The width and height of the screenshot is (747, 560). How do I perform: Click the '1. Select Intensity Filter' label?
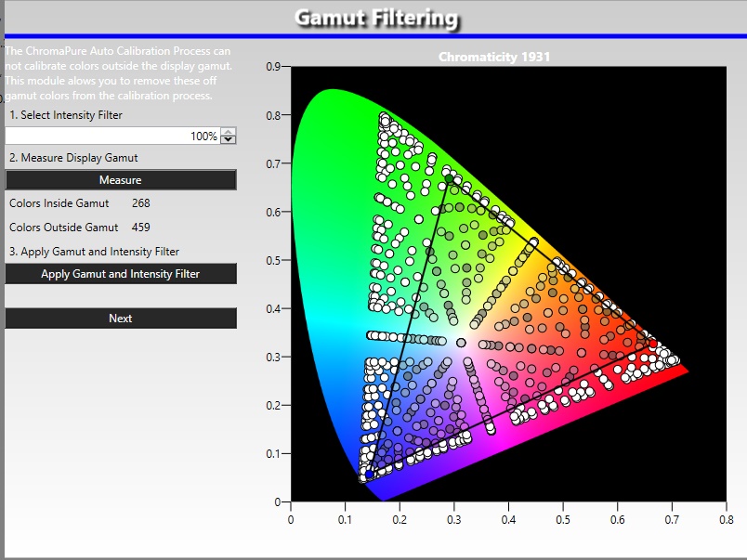[66, 115]
